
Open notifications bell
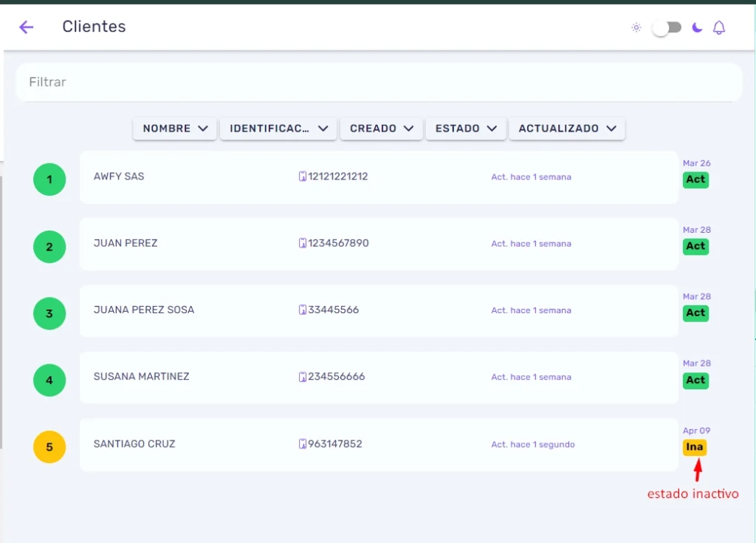pos(719,27)
